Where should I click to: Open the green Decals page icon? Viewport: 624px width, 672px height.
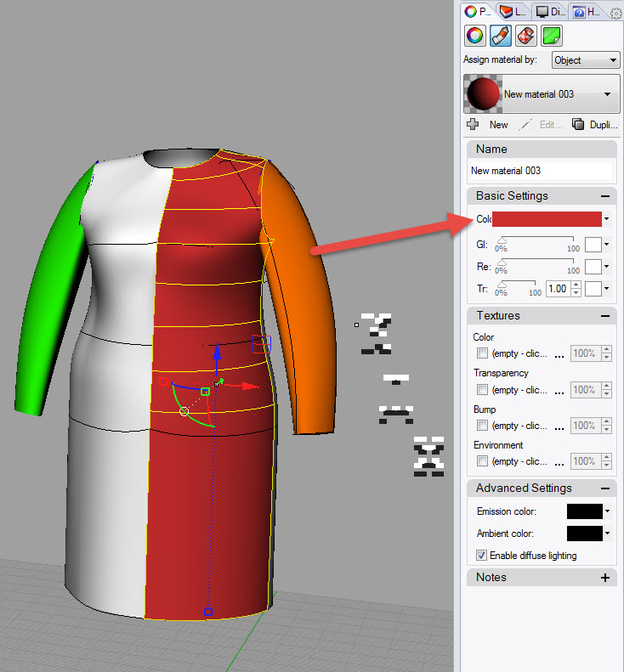pyautogui.click(x=552, y=36)
